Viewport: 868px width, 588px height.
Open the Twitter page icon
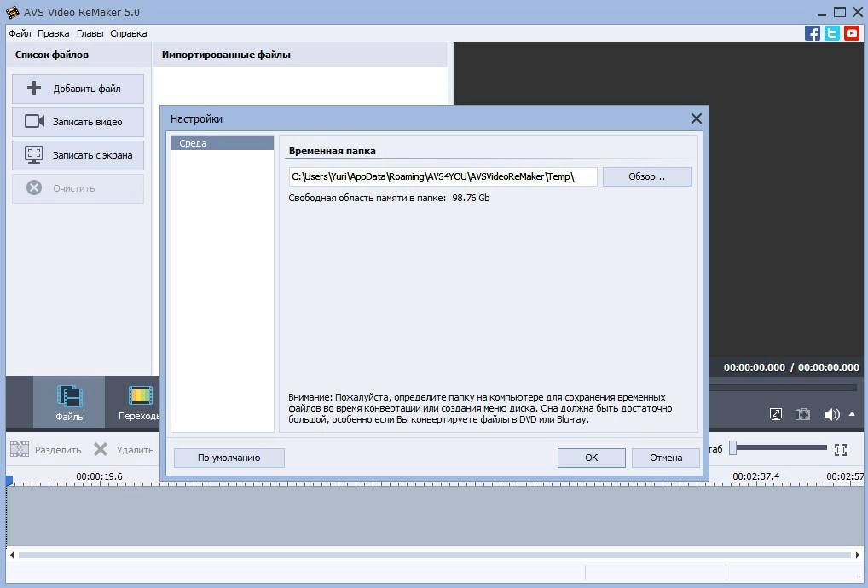[831, 33]
